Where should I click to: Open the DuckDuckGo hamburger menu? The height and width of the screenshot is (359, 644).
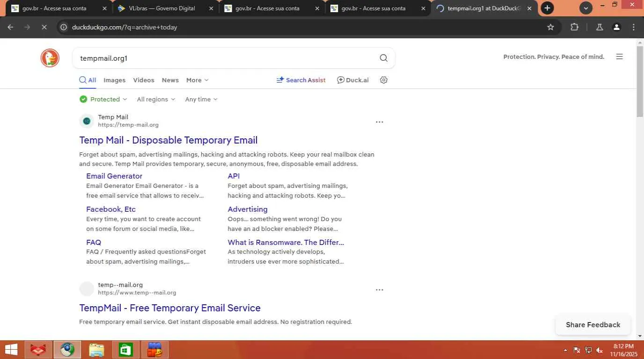pos(620,57)
